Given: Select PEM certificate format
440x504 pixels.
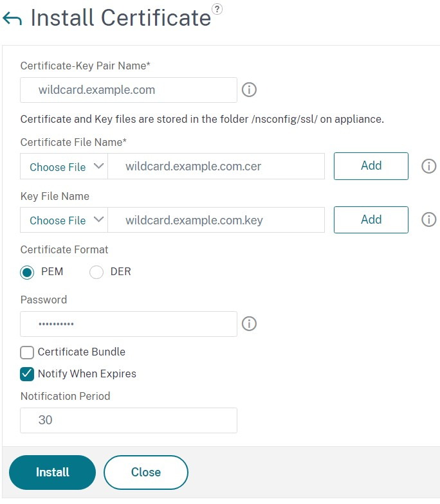Looking at the screenshot, I should [x=27, y=272].
